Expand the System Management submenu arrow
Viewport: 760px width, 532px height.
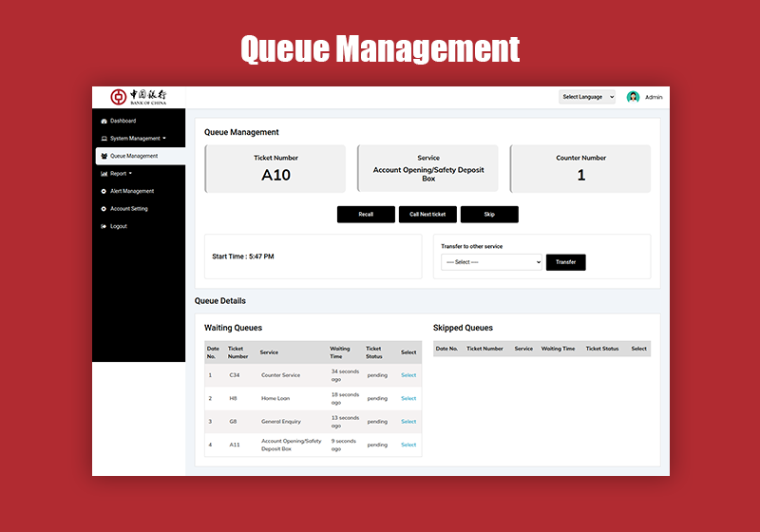point(164,139)
